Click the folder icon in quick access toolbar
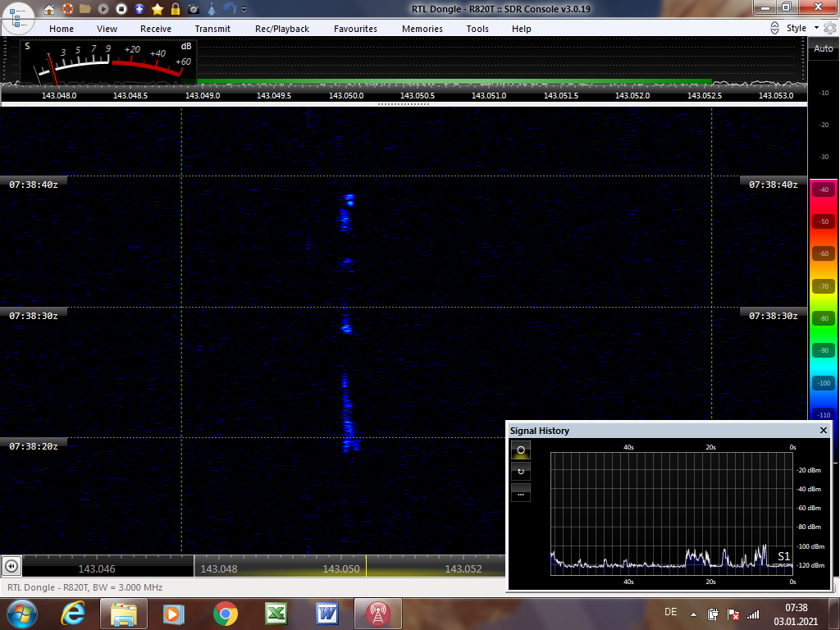 tap(85, 9)
